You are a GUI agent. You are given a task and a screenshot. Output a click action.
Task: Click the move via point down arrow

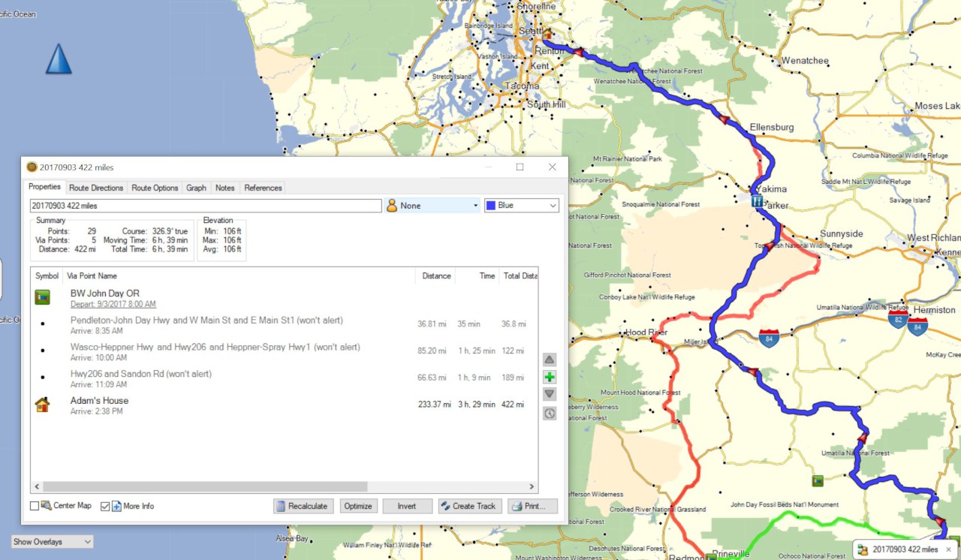click(x=550, y=395)
